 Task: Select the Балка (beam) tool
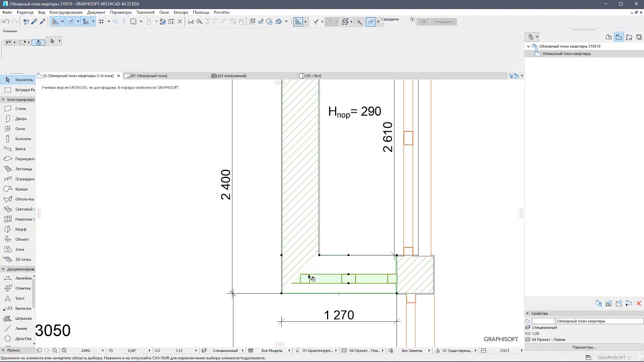pos(18,149)
